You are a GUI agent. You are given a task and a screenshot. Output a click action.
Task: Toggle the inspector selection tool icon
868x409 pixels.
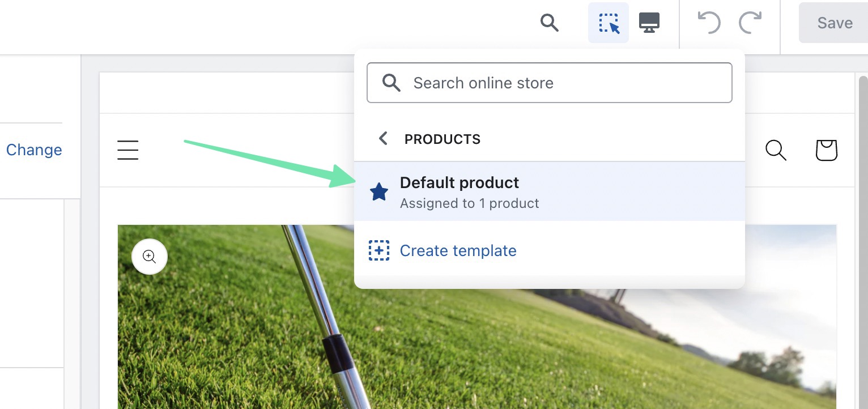[609, 23]
